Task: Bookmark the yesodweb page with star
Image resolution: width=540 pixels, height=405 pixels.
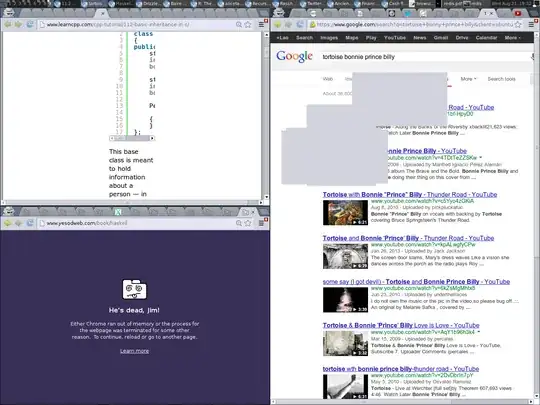Action: [x=248, y=223]
